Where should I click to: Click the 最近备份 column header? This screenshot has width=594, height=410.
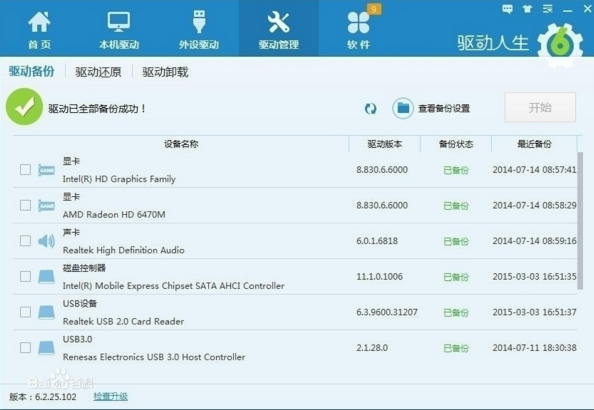click(535, 144)
